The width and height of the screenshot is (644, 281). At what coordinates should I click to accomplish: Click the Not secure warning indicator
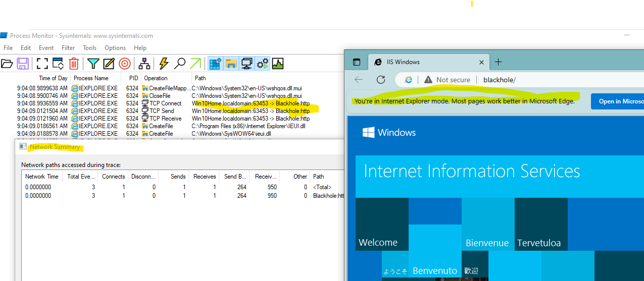coord(447,80)
